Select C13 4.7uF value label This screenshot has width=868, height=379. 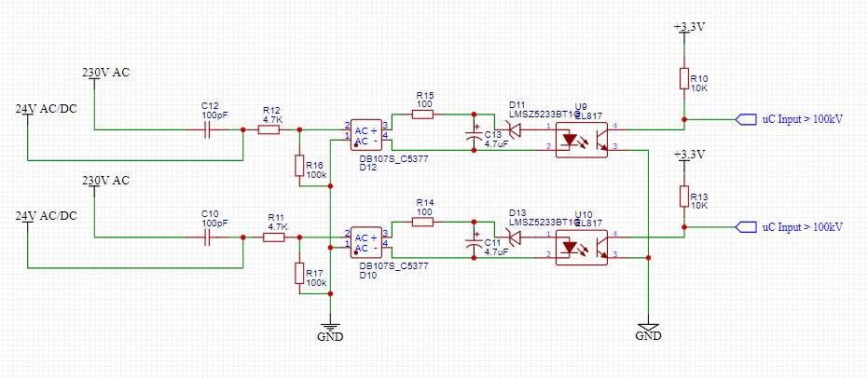click(496, 143)
